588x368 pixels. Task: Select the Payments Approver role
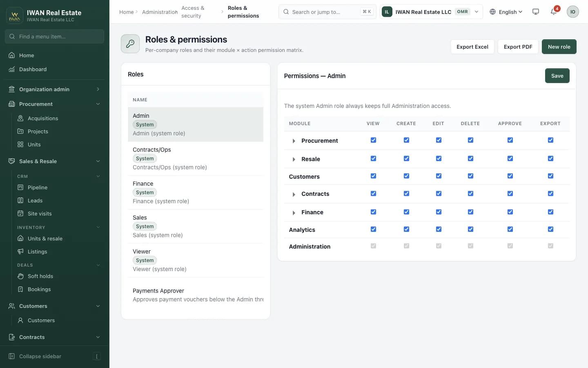[x=196, y=295]
